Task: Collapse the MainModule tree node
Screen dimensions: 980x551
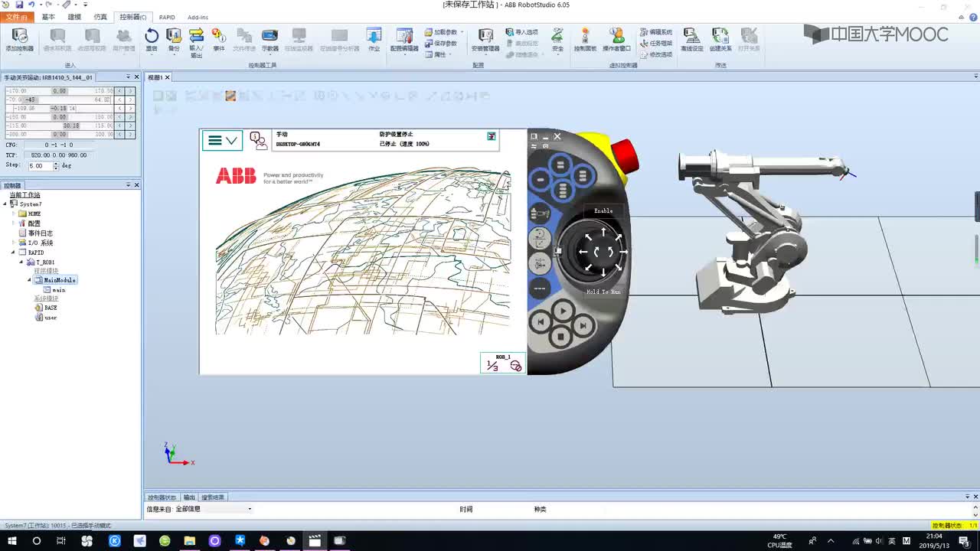Action: pos(30,280)
